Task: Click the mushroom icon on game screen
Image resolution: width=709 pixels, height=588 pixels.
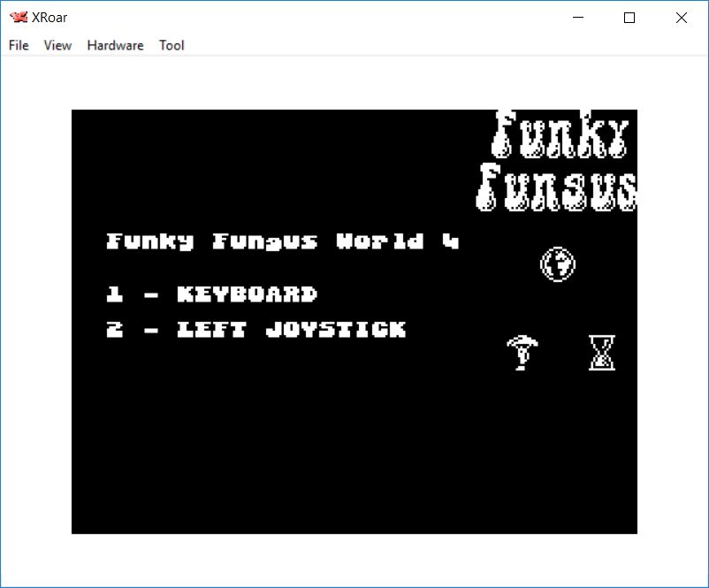Action: click(x=522, y=353)
